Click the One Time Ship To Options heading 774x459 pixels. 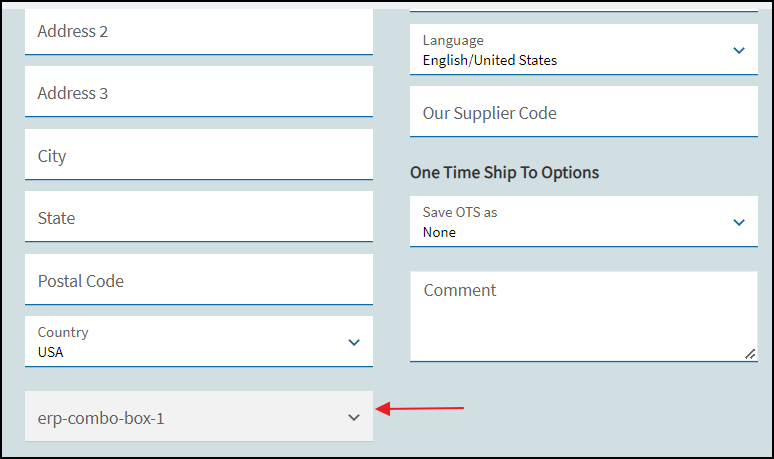point(504,172)
